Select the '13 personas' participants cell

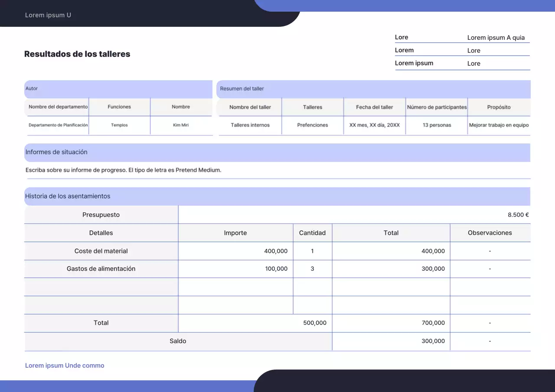tap(437, 125)
